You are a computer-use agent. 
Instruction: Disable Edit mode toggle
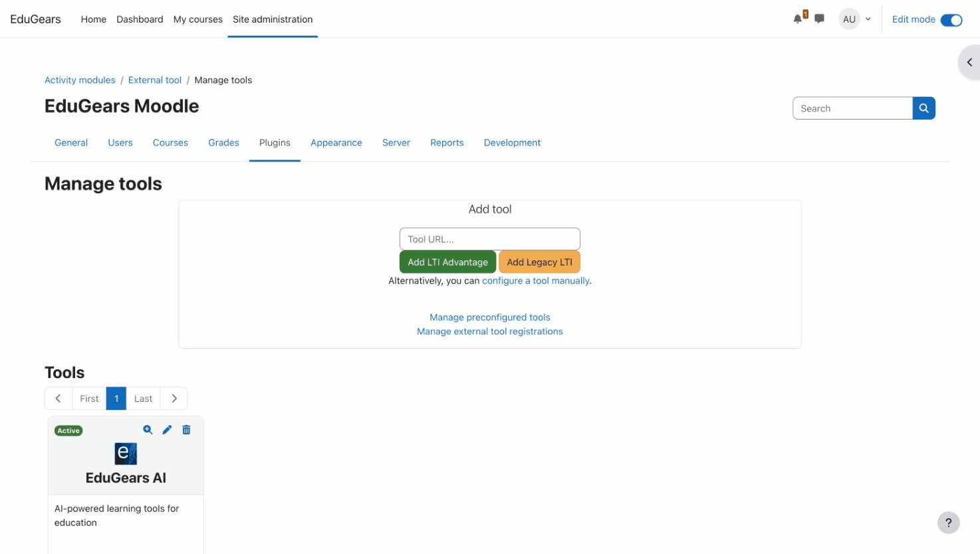click(952, 20)
